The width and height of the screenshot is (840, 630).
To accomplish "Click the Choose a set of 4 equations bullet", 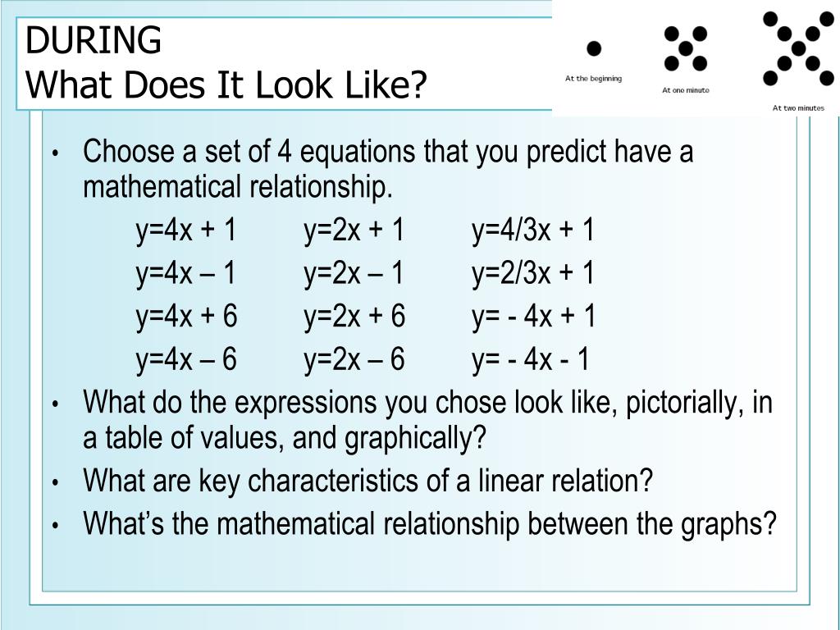I will click(388, 169).
